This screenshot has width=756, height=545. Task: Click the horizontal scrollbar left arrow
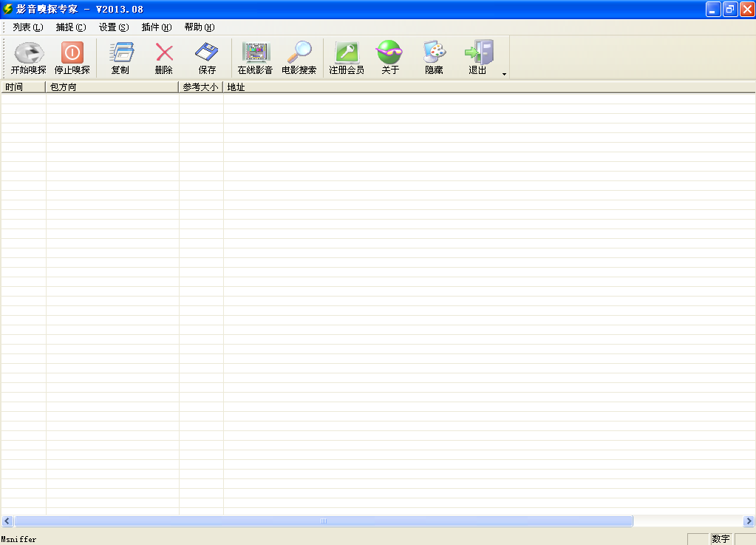click(x=7, y=521)
